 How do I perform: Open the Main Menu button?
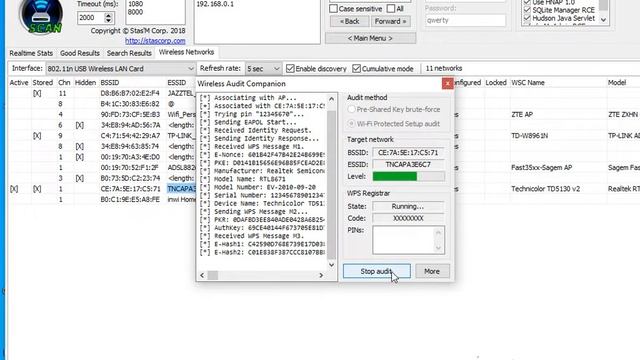click(x=370, y=38)
